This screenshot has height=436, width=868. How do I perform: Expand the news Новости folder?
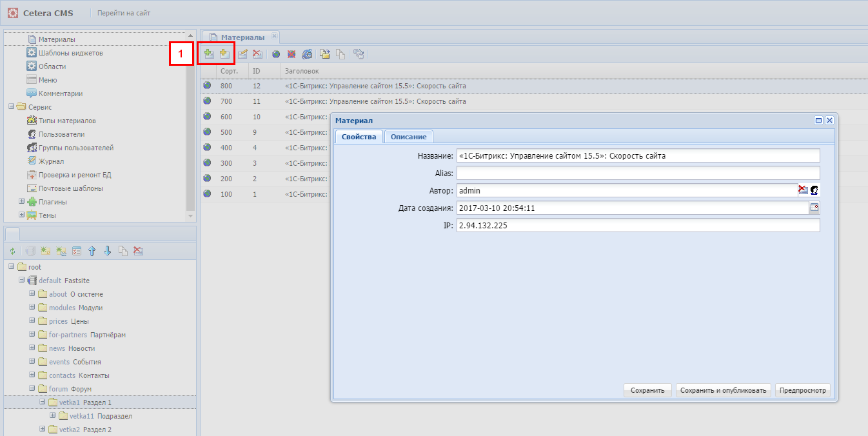pos(32,348)
